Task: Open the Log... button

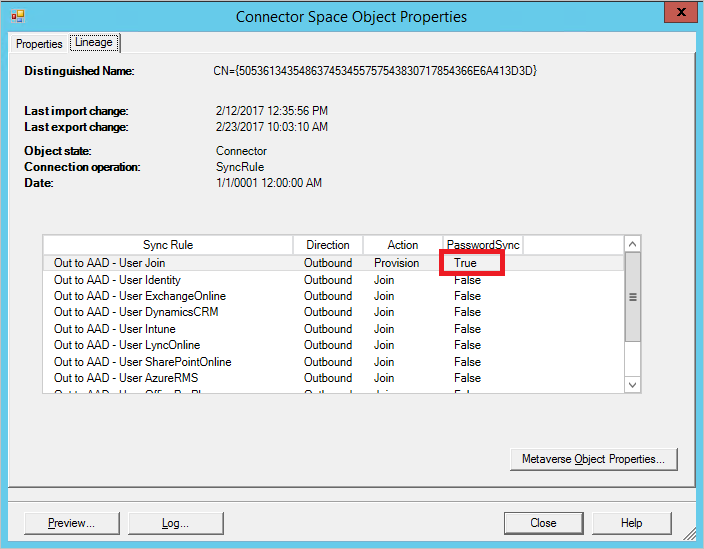Action: click(176, 523)
